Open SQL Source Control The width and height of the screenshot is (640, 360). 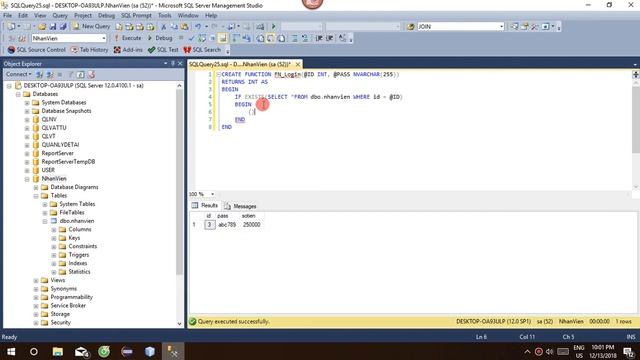[36, 50]
